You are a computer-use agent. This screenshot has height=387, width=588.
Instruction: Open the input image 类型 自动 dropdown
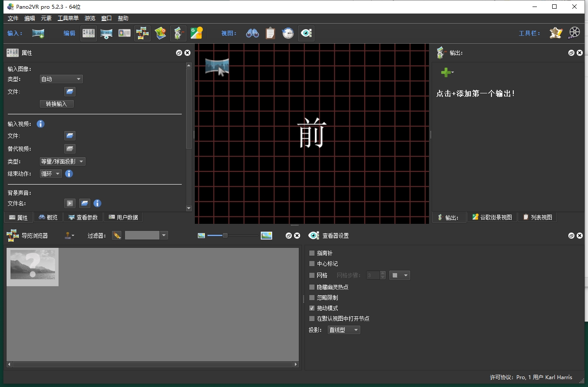tap(61, 79)
